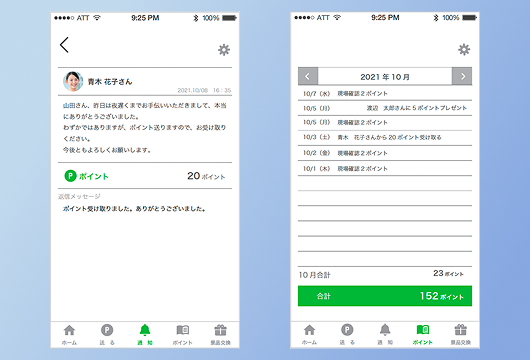Select 10/5 (月) 現場確認 2ポイント row

pos(385,123)
